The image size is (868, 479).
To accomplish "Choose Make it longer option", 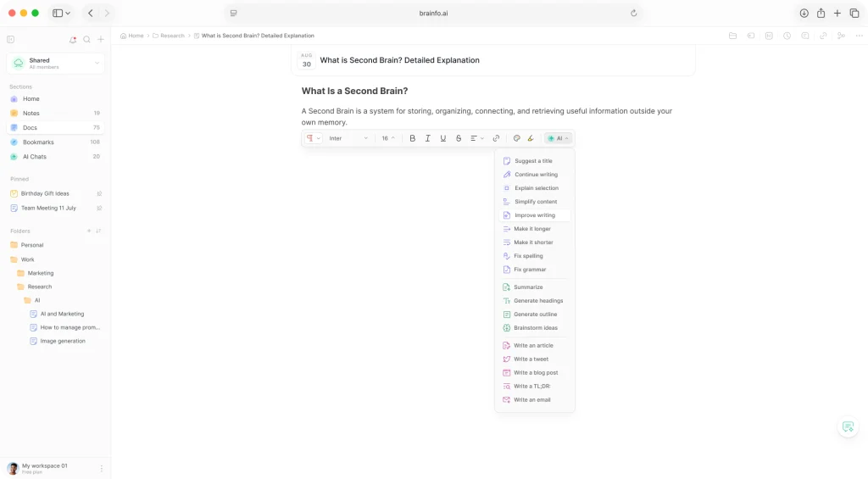I will coord(534,229).
